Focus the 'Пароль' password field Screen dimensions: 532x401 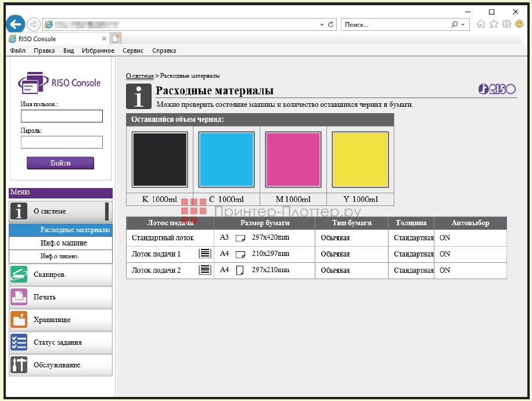coord(62,142)
